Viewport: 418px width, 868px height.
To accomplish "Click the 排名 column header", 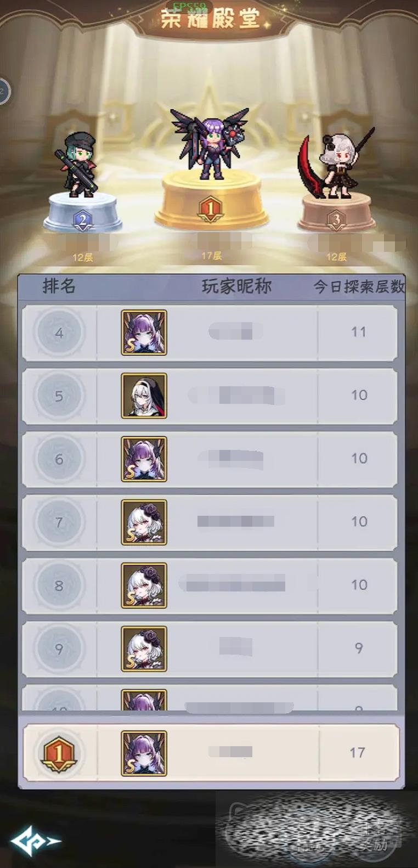I will point(59,286).
